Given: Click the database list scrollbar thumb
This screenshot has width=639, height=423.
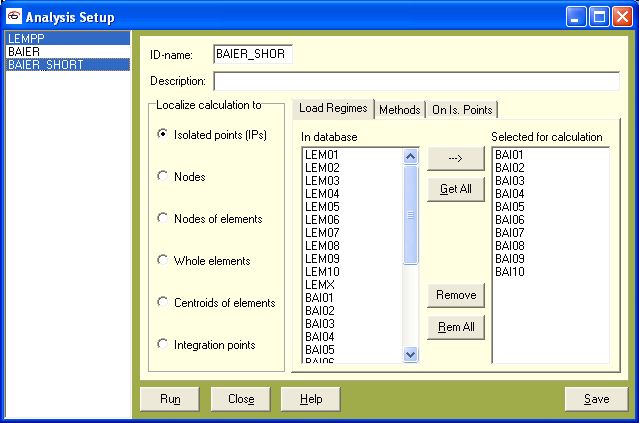Looking at the screenshot, I should point(410,215).
